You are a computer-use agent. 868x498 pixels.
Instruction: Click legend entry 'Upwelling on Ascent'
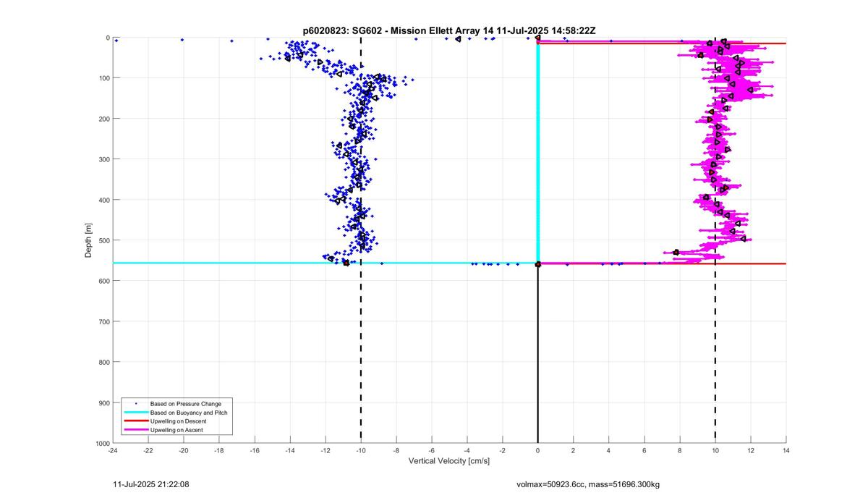point(176,430)
